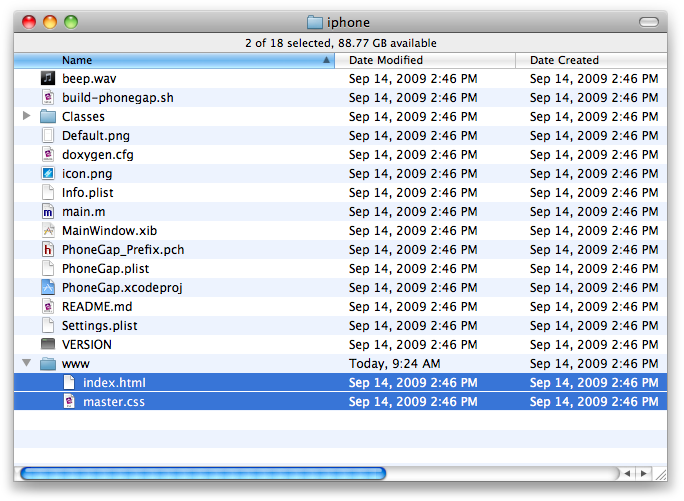Select the master.css file

coord(114,401)
